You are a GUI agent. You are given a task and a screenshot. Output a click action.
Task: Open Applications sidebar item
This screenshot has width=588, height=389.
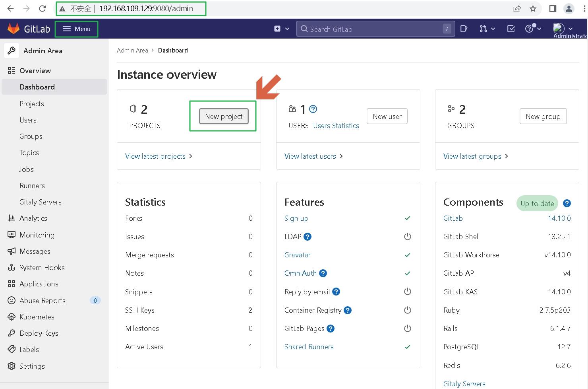39,284
